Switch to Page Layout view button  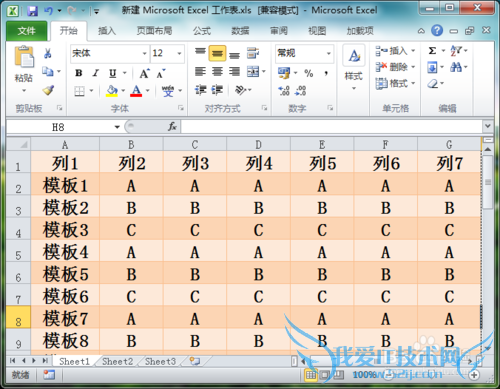(x=324, y=375)
